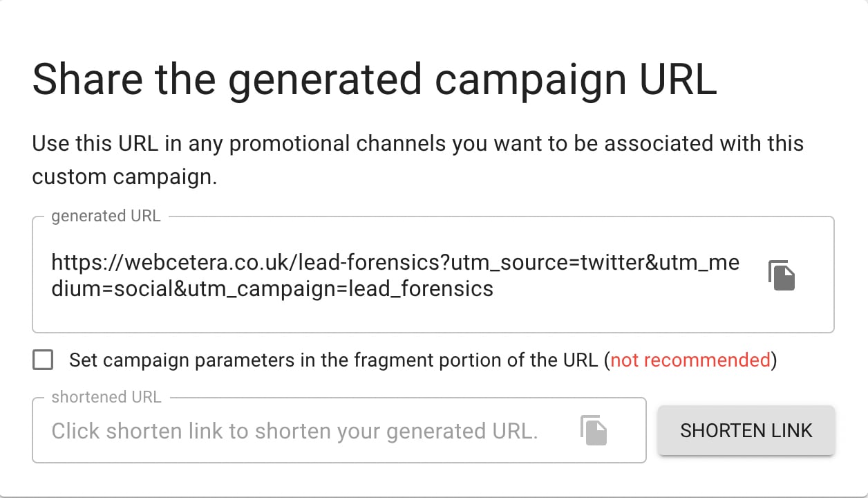Click the "custom campaign." description line
Screen dimensions: 868x498
tap(124, 176)
